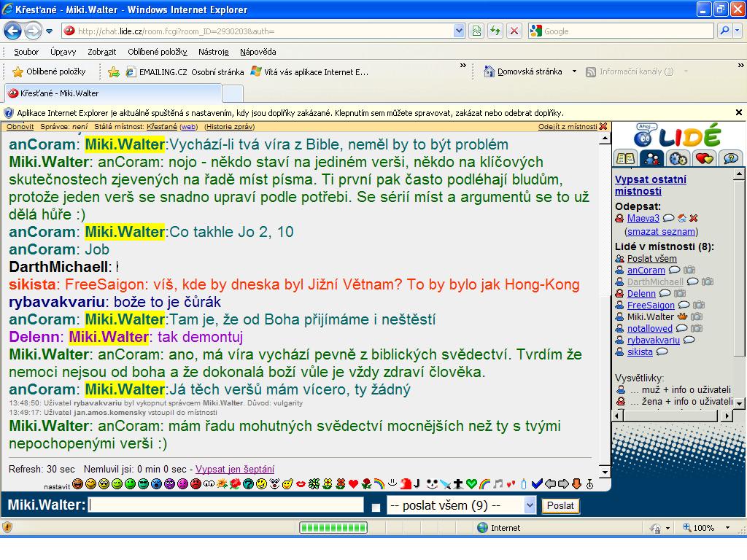
Task: Insert the green heart emoticon
Action: tap(471, 484)
